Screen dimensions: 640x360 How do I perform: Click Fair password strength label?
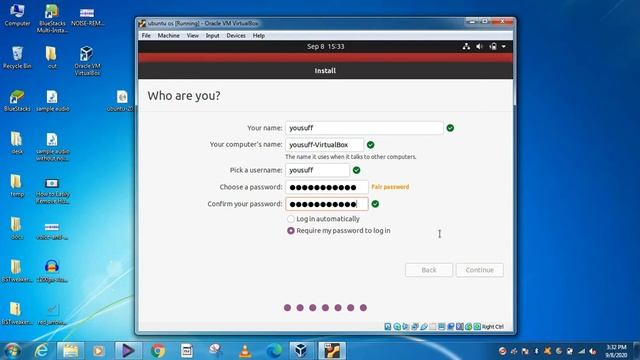pyautogui.click(x=390, y=187)
